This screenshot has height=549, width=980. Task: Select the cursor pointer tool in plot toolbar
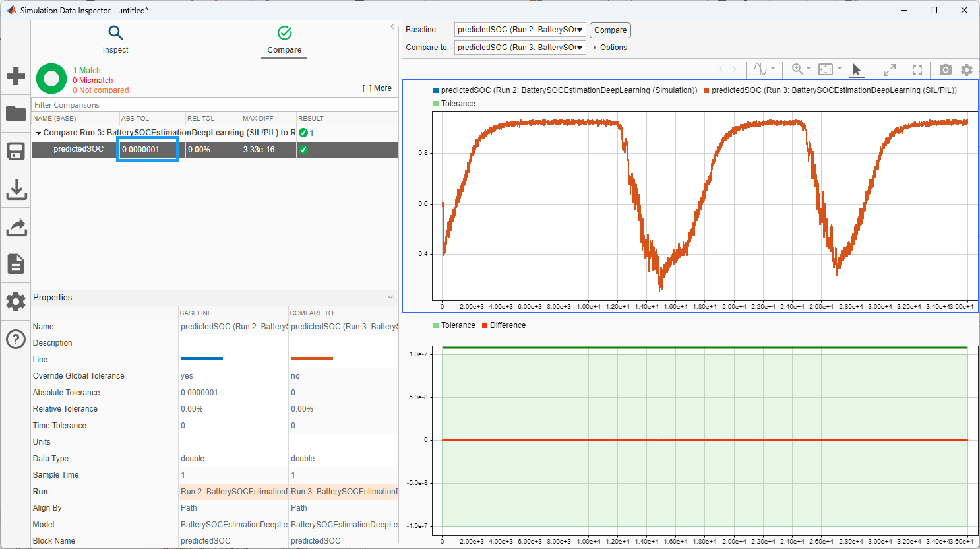(857, 69)
